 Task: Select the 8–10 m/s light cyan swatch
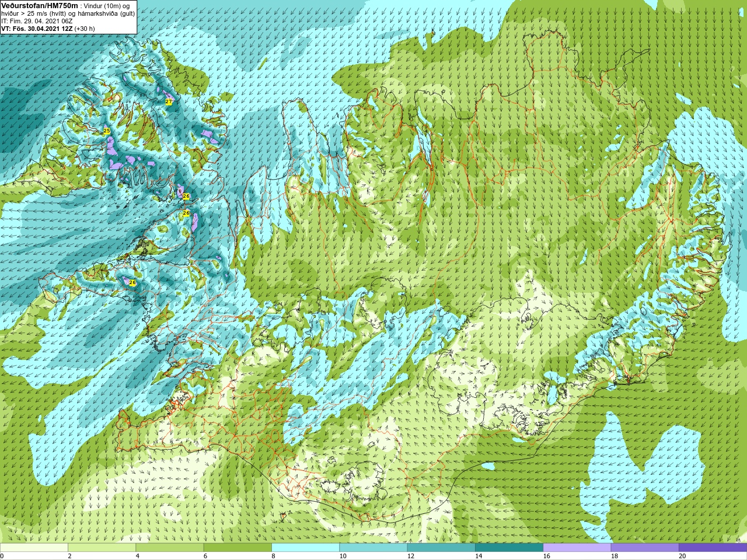[305, 548]
